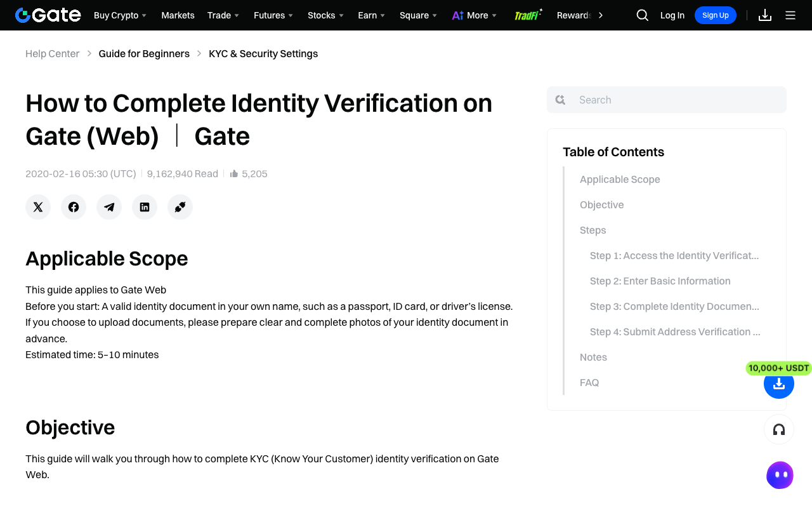Click the date 2020-02-16 05:30 (UTC)
The width and height of the screenshot is (812, 508).
click(81, 173)
